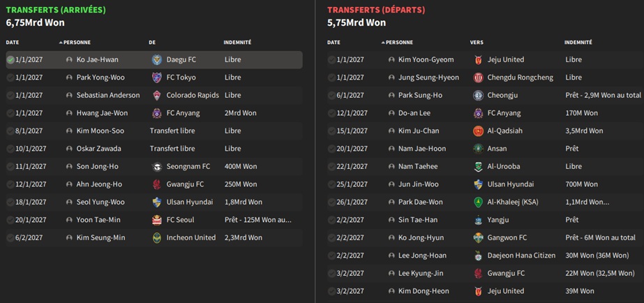Select the Seol Yung-Woo transfer row fee
Screen dimensions: 644x303
244,202
